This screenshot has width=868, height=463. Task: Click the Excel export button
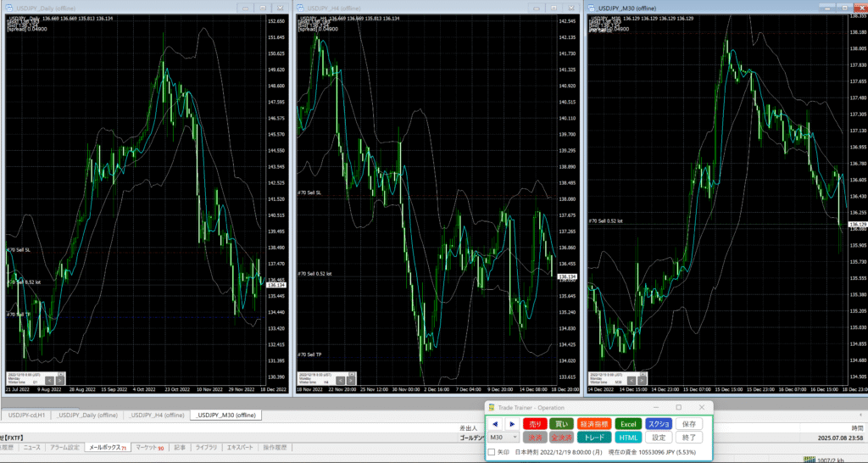[x=628, y=424]
